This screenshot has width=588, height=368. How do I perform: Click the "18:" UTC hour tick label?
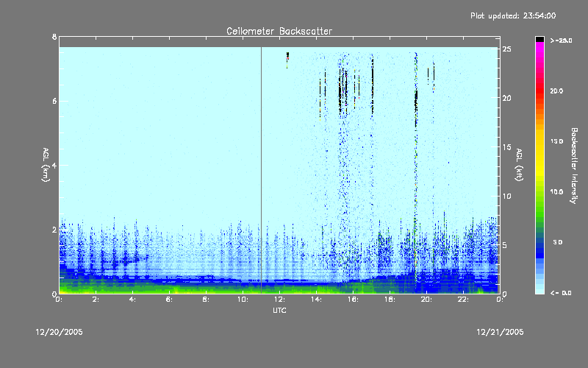[x=390, y=300]
